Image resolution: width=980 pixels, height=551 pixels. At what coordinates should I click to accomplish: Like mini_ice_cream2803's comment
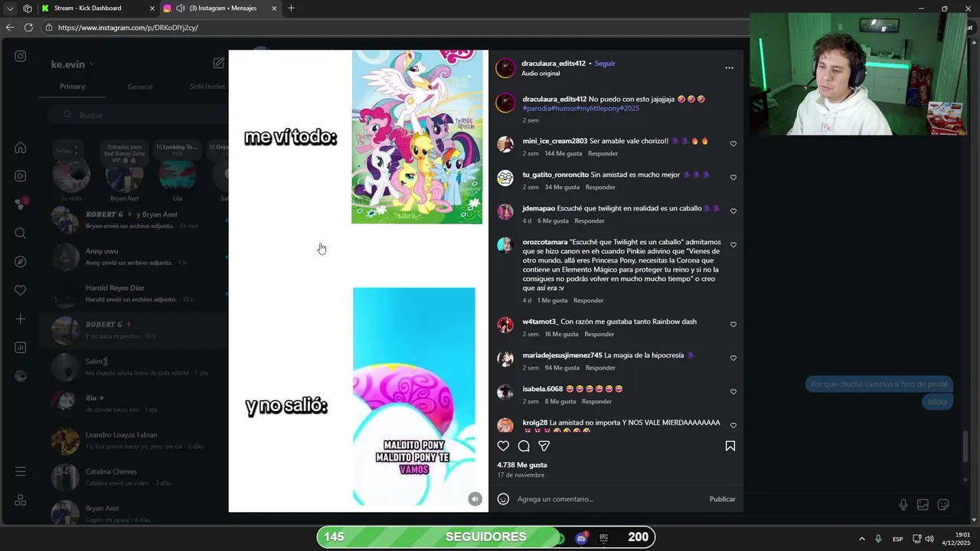click(733, 144)
